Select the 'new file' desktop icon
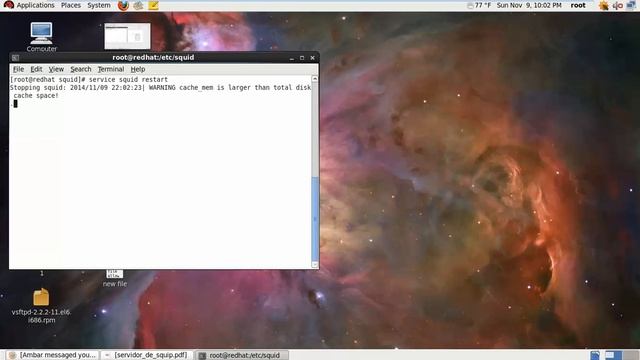 [115, 279]
